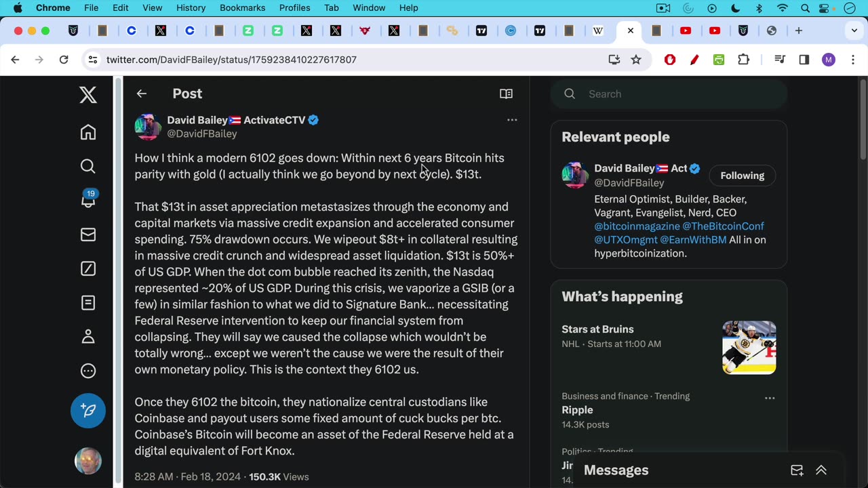Open the post's three-dot More menu

(512, 120)
